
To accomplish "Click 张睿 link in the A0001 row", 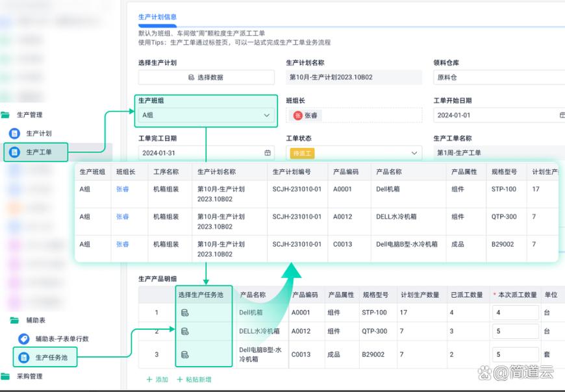I will (123, 189).
